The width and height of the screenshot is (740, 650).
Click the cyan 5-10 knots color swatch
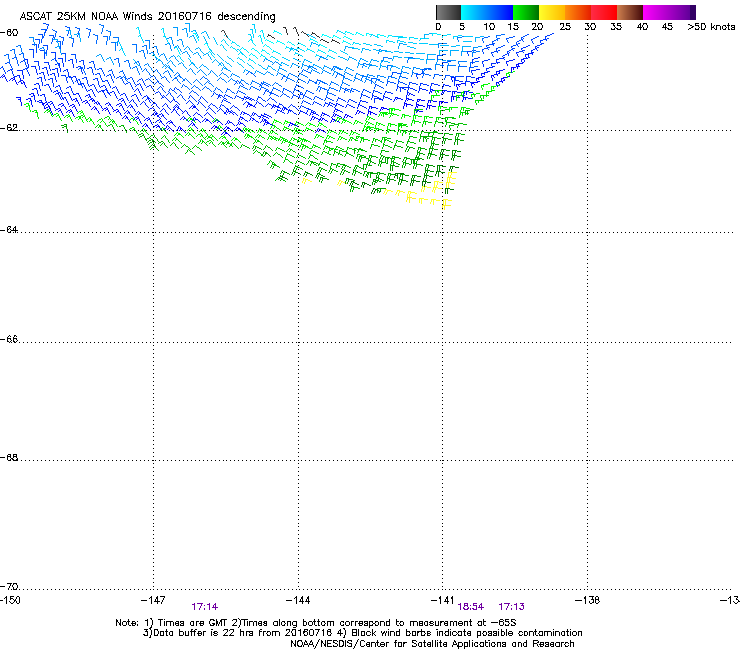474,12
